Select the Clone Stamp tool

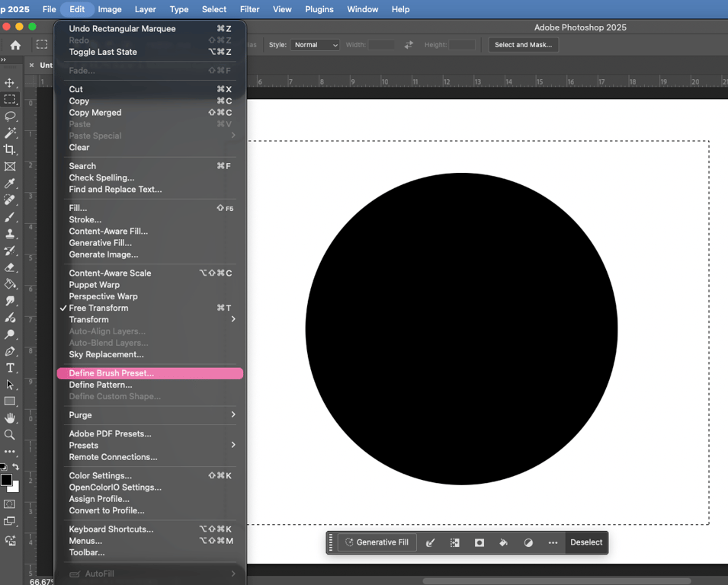9,234
